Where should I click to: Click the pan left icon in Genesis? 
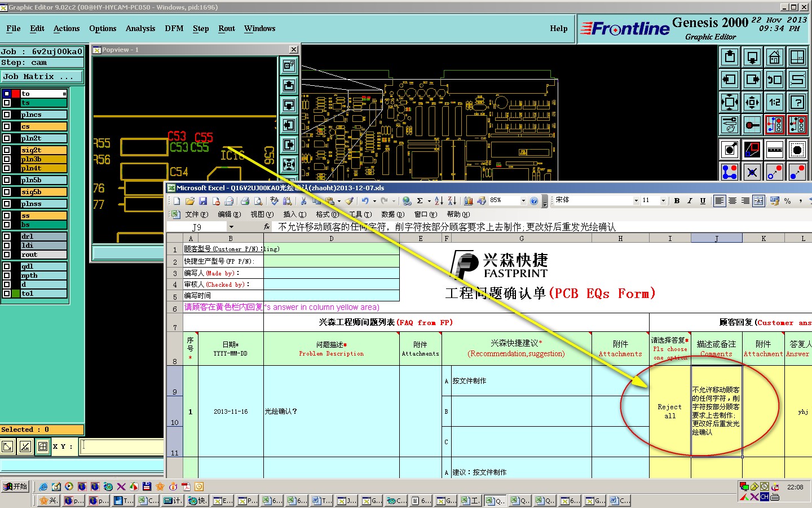pyautogui.click(x=730, y=80)
